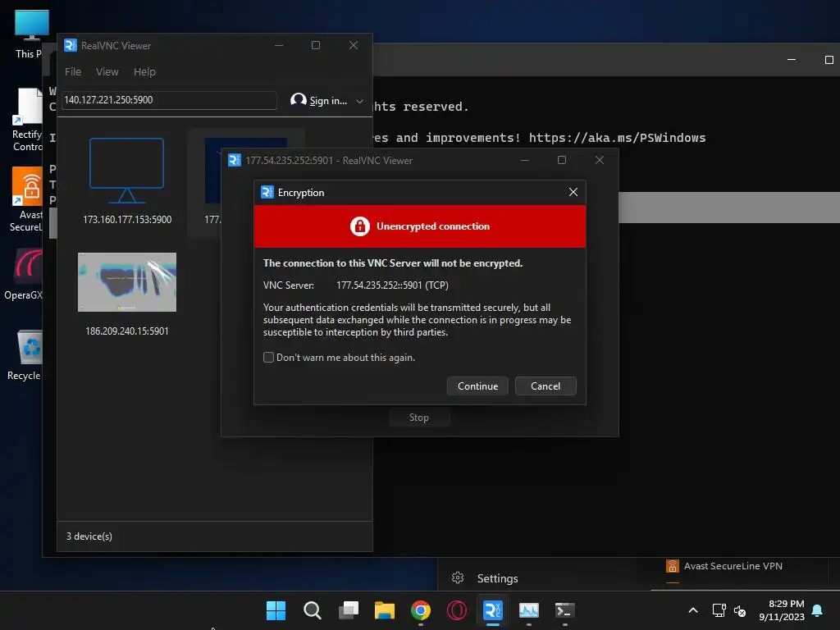Viewport: 840px width, 630px height.
Task: Open the Help menu in RealVNC Viewer
Action: click(144, 72)
